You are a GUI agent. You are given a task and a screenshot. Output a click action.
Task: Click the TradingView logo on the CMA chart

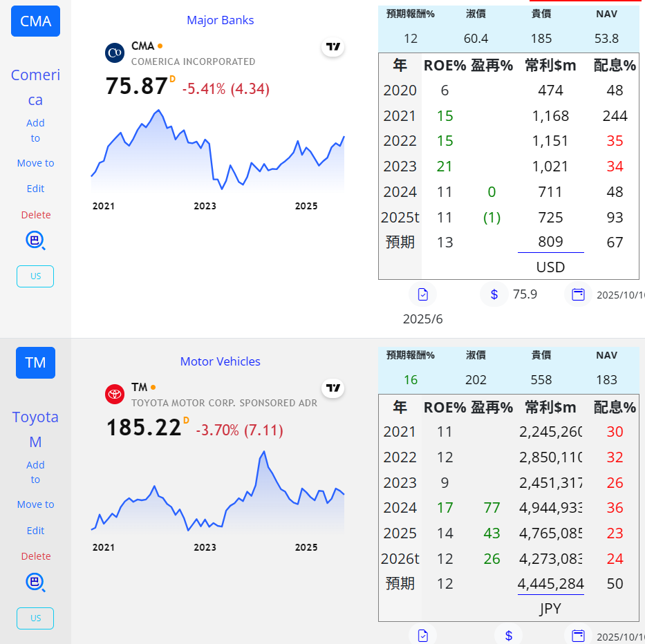[x=334, y=47]
